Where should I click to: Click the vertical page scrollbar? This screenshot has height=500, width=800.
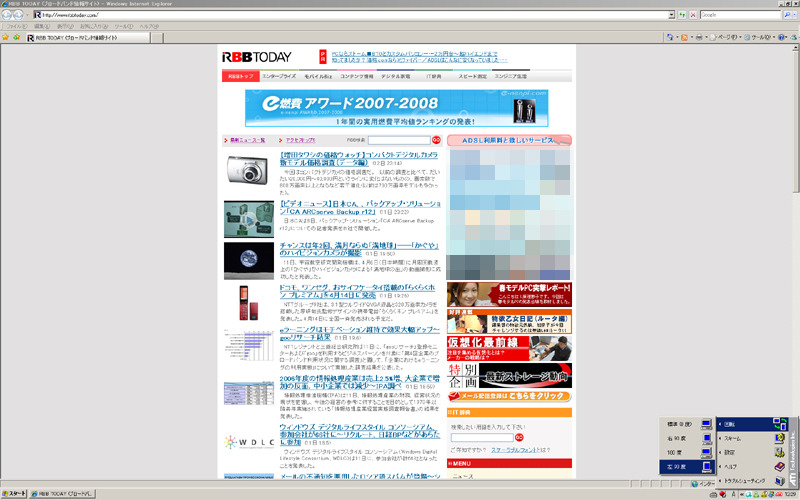(x=795, y=250)
